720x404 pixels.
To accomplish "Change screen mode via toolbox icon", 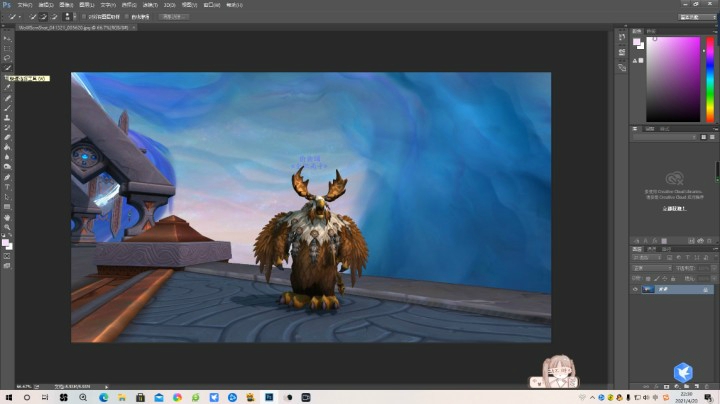I will 7,265.
